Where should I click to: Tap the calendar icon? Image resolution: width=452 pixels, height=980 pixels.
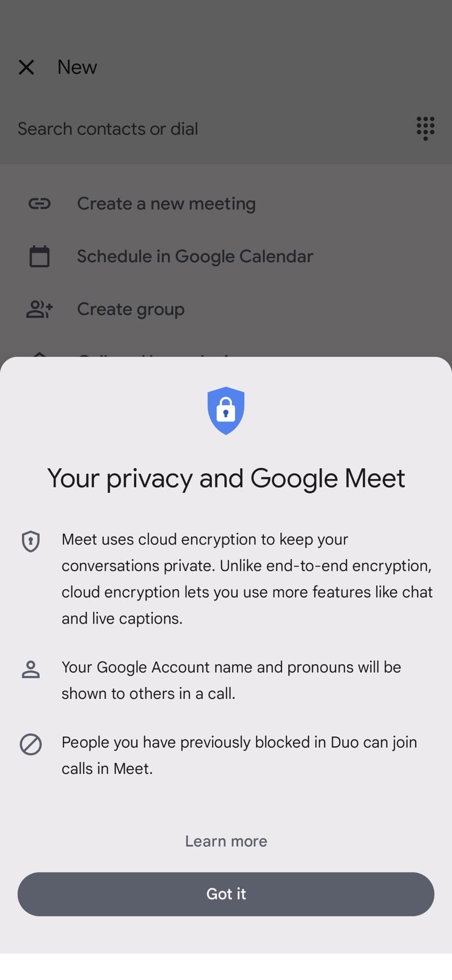coord(39,256)
